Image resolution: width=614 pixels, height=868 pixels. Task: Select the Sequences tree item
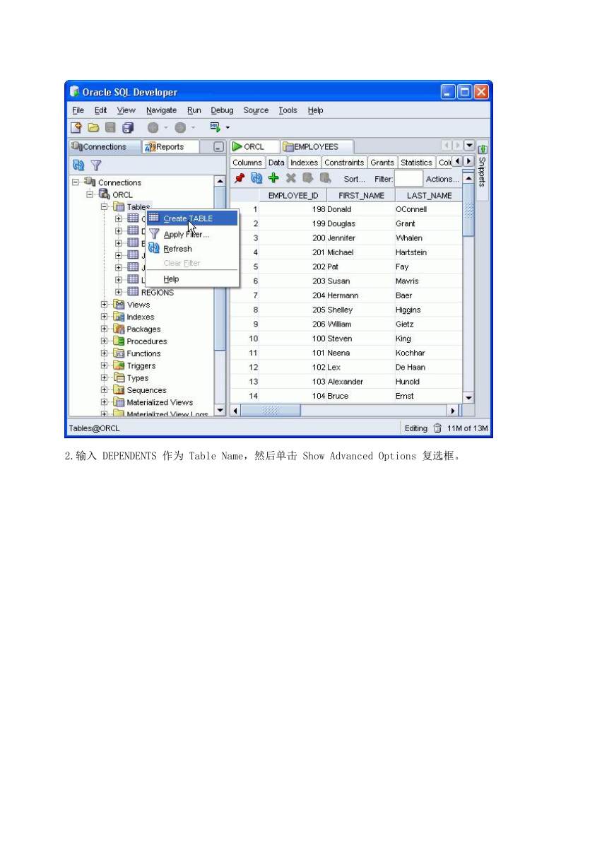coord(146,390)
